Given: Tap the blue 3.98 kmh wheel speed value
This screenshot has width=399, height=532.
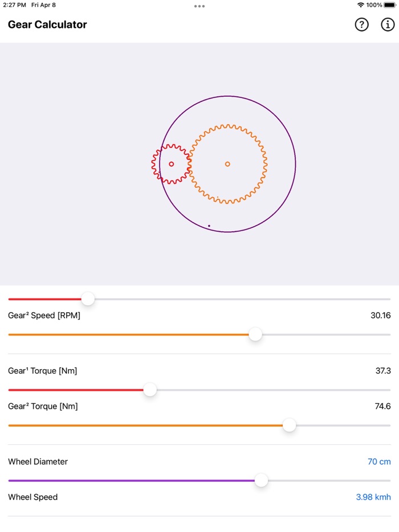Looking at the screenshot, I should 373,497.
